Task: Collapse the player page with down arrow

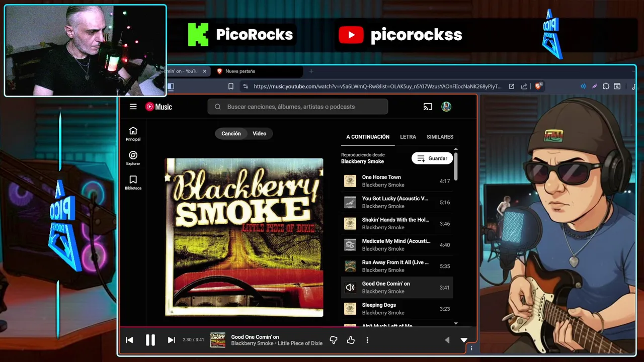Action: pos(464,340)
